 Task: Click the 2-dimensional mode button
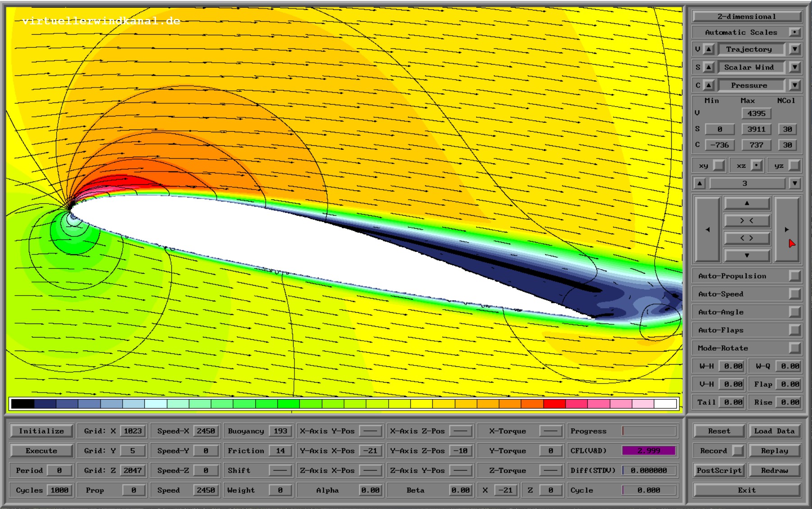coord(747,17)
